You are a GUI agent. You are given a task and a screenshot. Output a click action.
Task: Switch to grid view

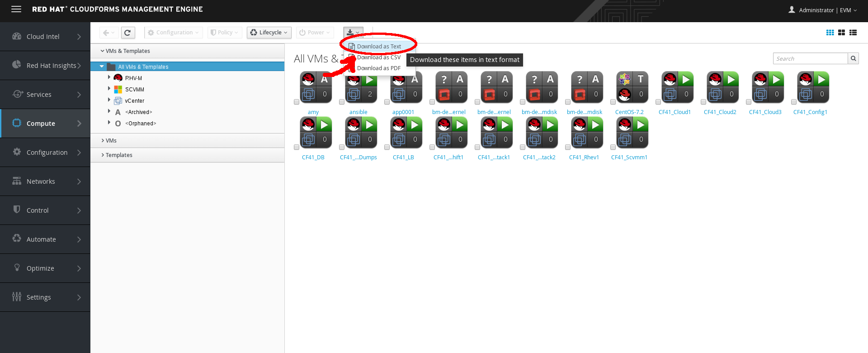tap(830, 33)
